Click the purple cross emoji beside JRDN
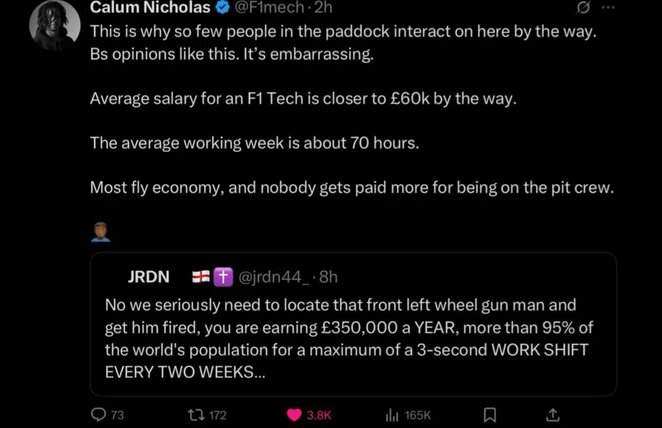Screen dimensions: 662x428 tap(220, 276)
